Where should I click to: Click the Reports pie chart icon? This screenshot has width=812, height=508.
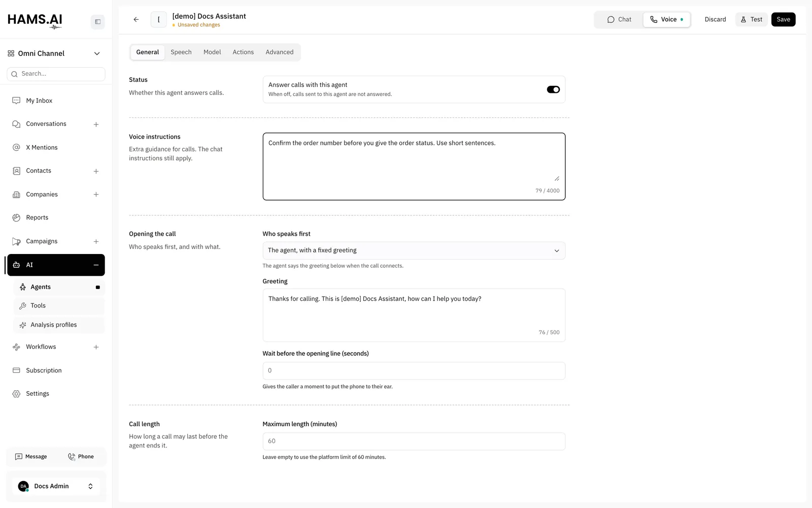tap(16, 217)
